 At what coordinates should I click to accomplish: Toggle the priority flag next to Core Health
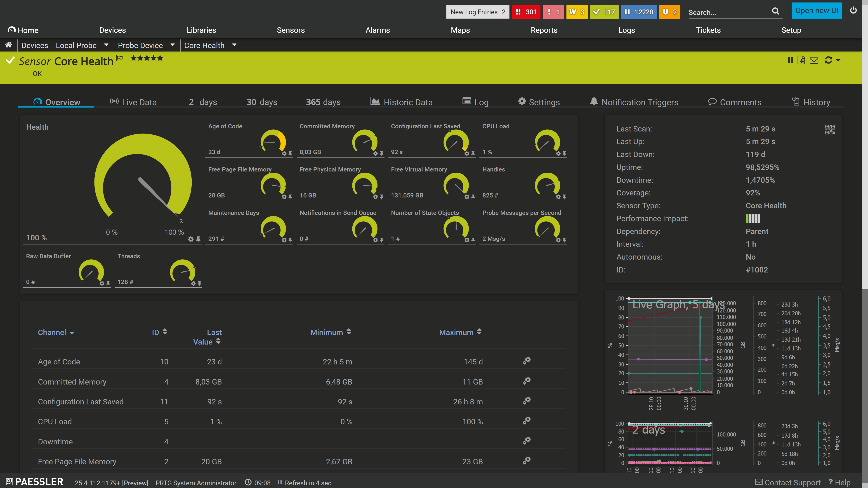click(119, 58)
